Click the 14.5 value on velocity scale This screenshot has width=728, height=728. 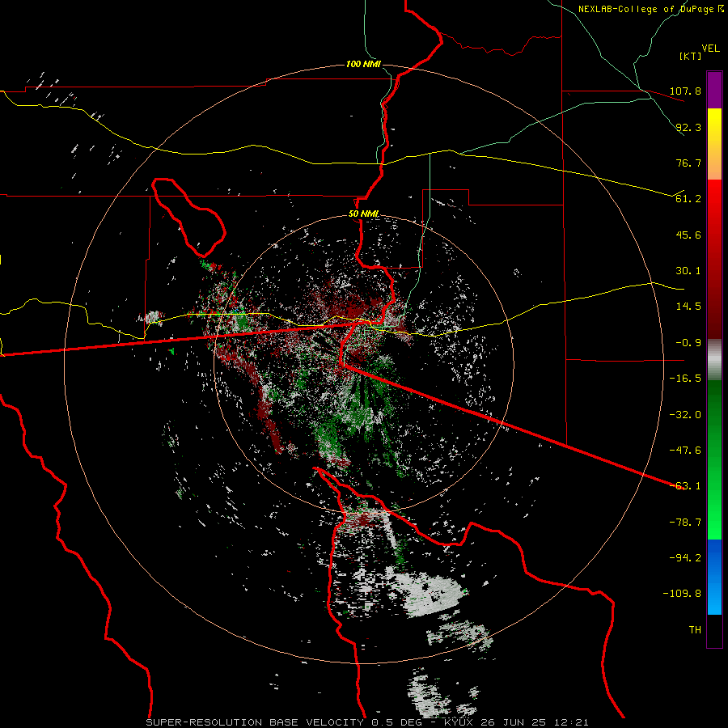click(x=688, y=307)
